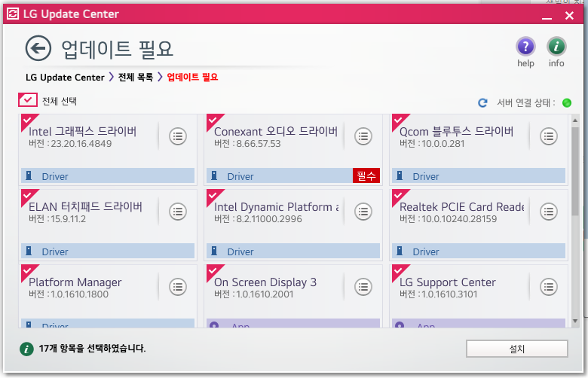The image size is (588, 378).
Task: Go to 전체 목록 breadcrumb
Action: click(x=136, y=78)
